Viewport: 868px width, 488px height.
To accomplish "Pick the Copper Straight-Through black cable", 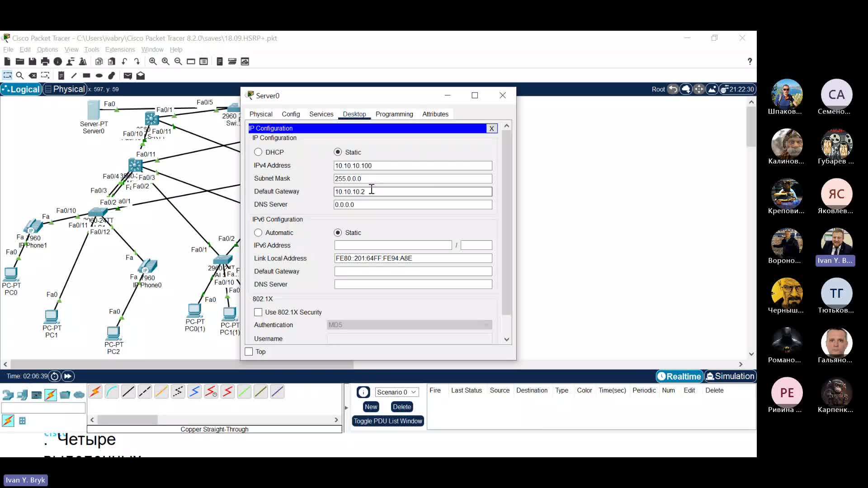I will pos(128,392).
